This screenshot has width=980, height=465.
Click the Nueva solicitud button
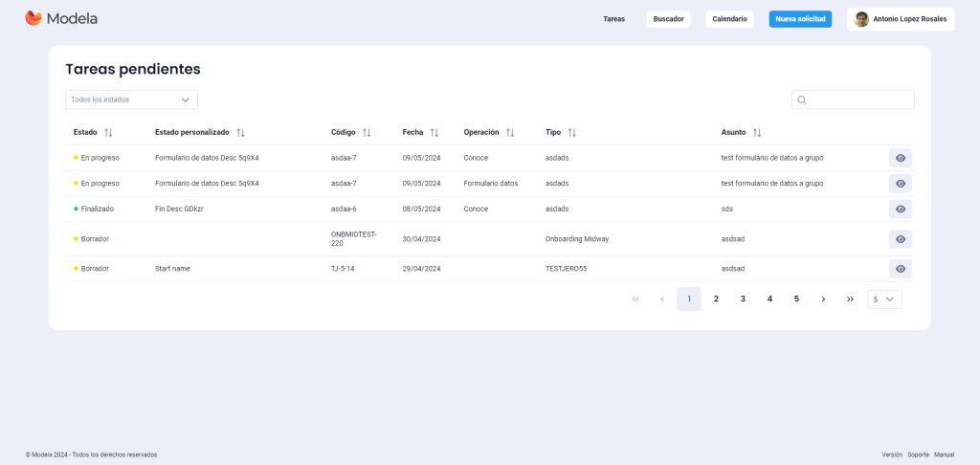coord(800,19)
